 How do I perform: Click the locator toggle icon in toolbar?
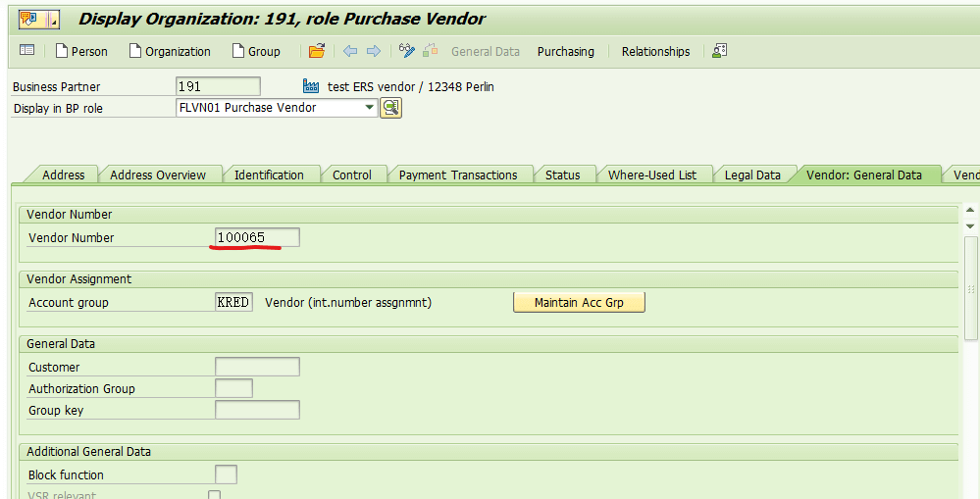26,51
